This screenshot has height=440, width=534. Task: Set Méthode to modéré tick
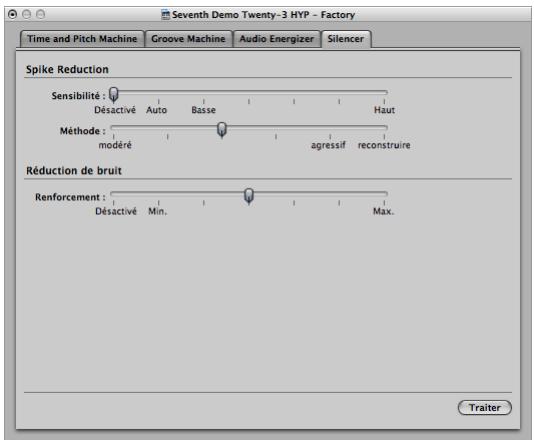tap(113, 137)
